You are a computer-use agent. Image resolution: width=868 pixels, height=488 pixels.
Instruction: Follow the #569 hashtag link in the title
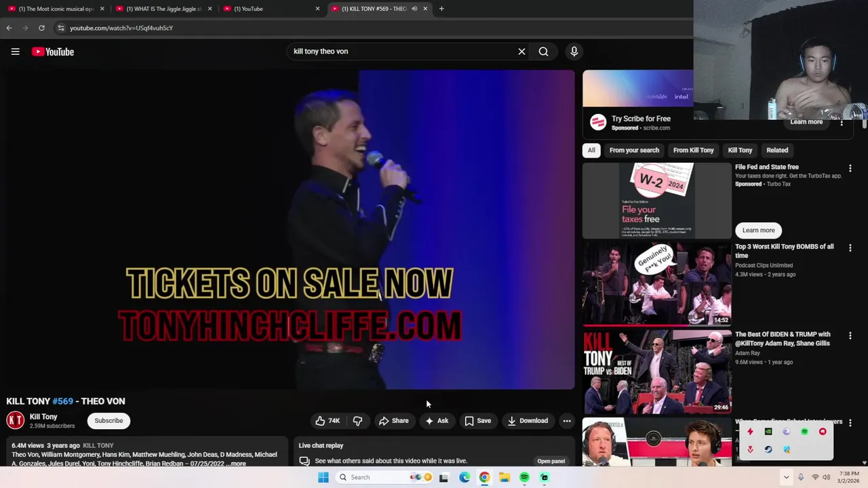62,401
